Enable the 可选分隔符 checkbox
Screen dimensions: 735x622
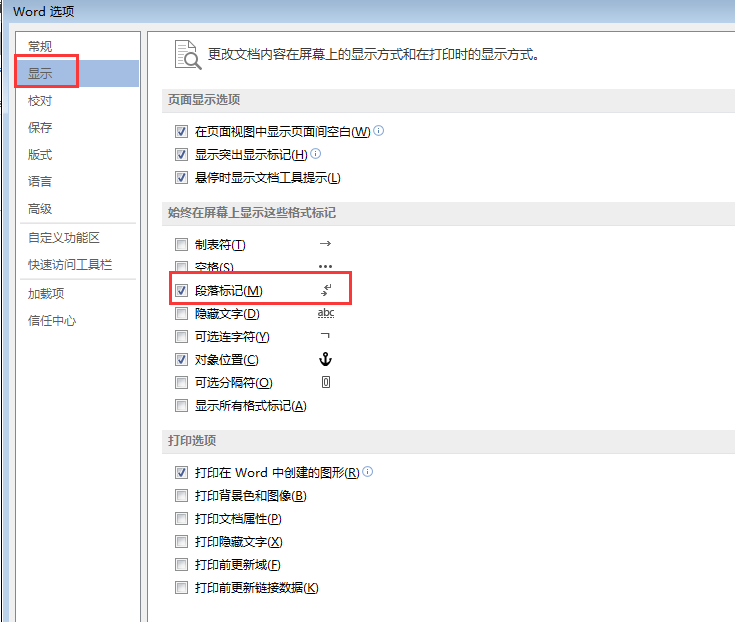[181, 382]
